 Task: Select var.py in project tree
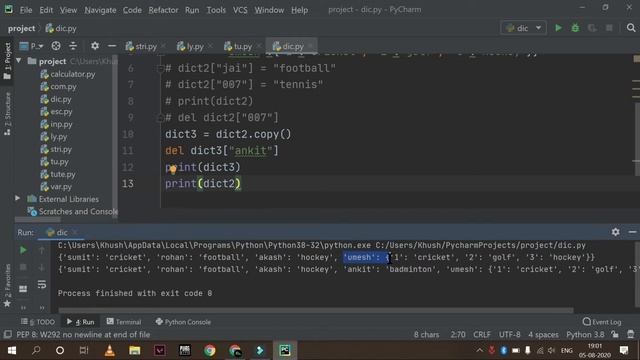(56, 187)
